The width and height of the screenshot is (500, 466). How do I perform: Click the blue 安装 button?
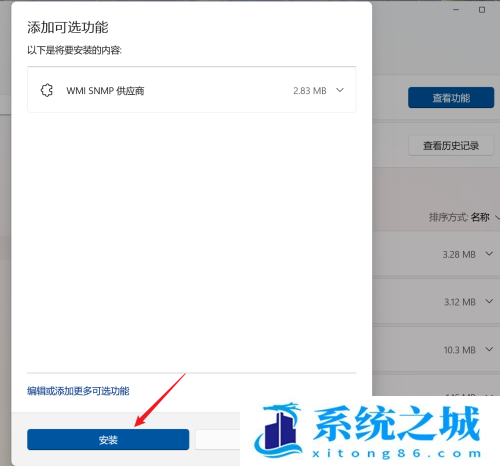click(108, 439)
